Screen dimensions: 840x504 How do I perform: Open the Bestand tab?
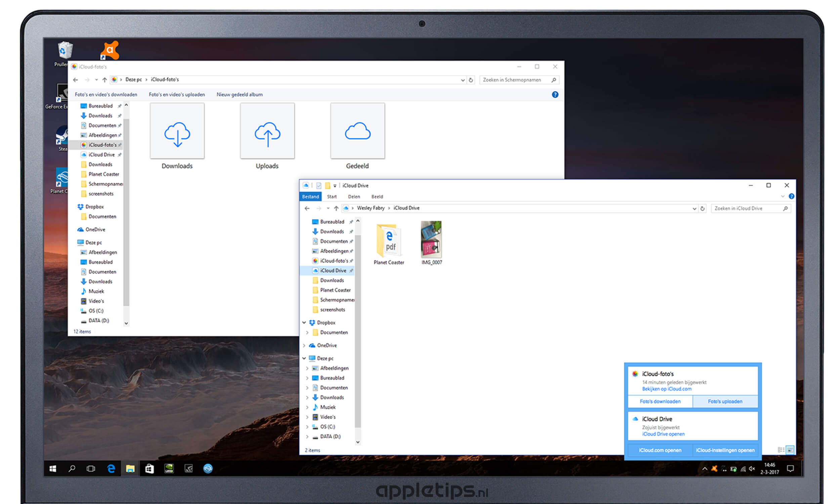310,197
